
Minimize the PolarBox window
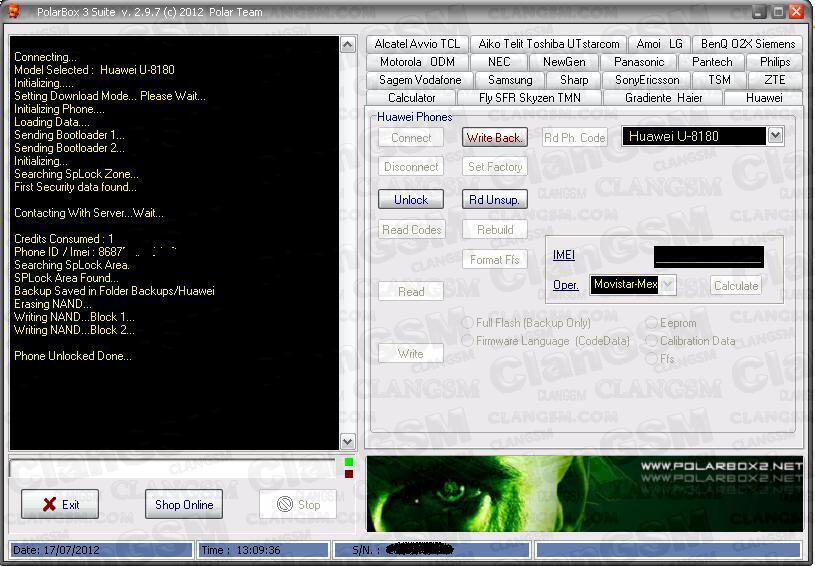point(759,11)
